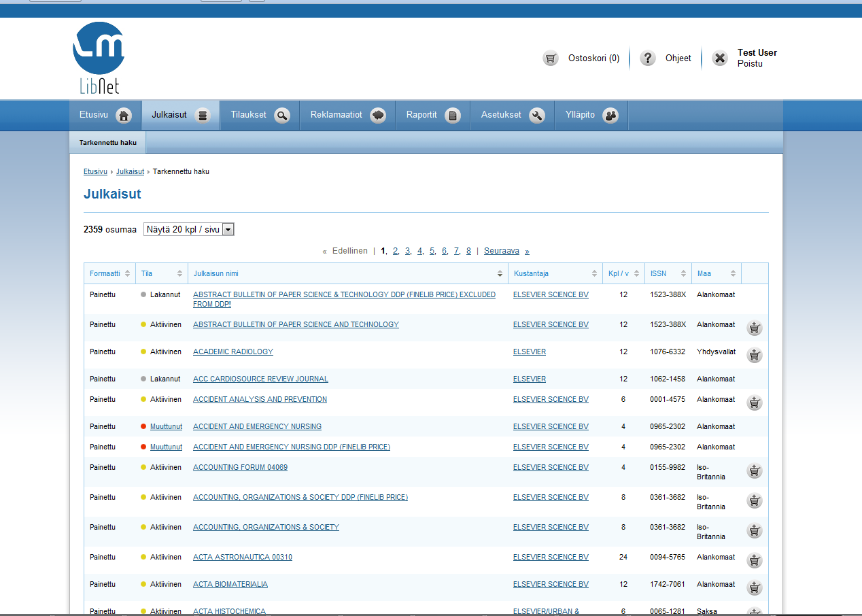Click the magnifier icon in Tilaukset tab
The image size is (862, 616).
pyautogui.click(x=282, y=116)
